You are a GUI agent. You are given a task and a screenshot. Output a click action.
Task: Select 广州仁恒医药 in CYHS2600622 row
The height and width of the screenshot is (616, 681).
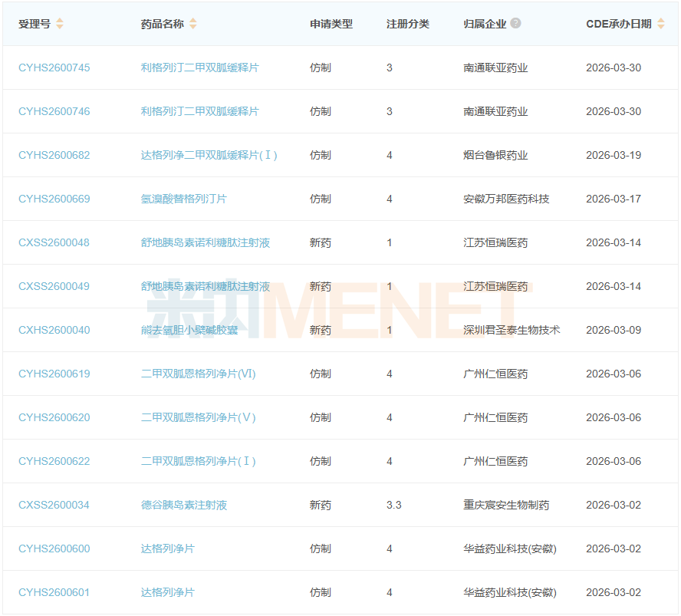pyautogui.click(x=495, y=461)
